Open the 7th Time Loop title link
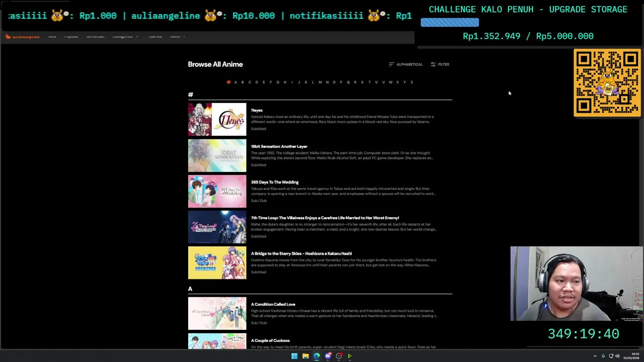644x362 pixels. pyautogui.click(x=325, y=218)
